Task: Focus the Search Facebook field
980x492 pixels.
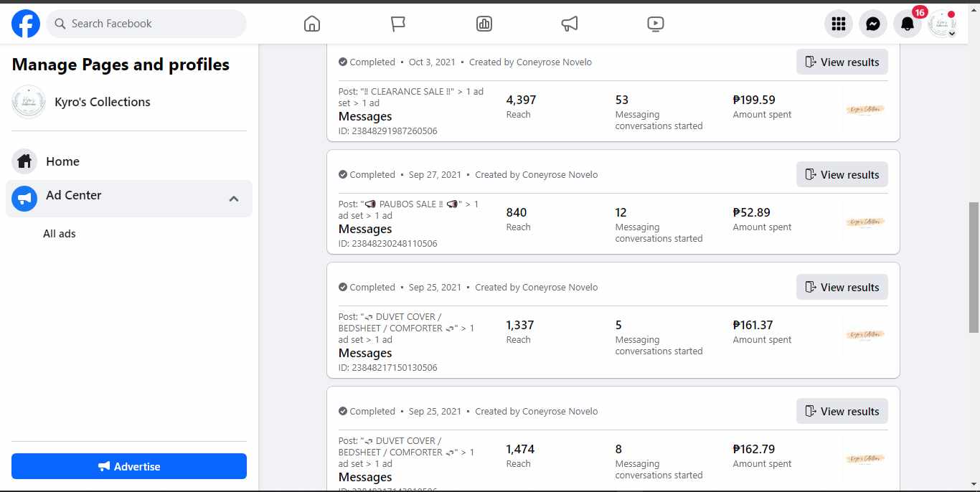Action: coord(146,24)
